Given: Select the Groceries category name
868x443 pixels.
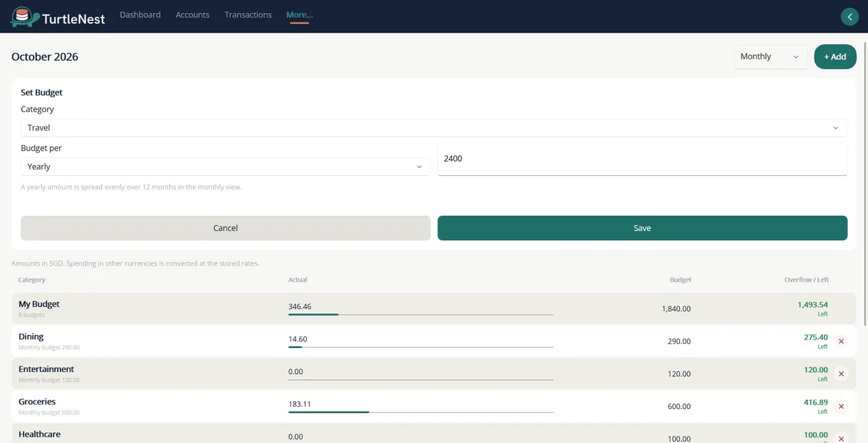Looking at the screenshot, I should point(37,402).
